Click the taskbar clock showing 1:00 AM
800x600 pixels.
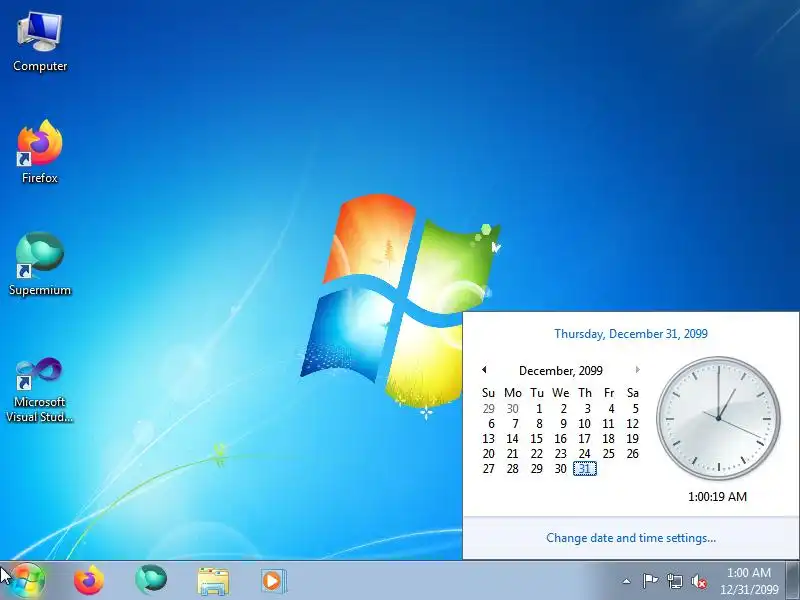(x=749, y=581)
